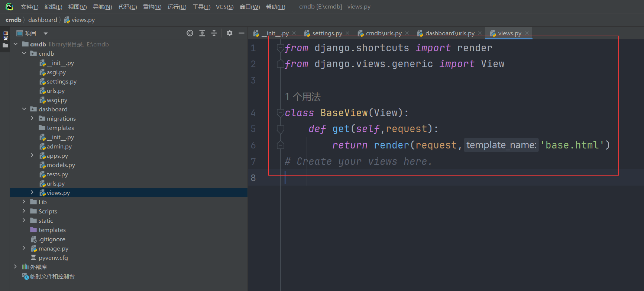
Task: Switch to the __init__.py editor tab
Action: coord(275,33)
